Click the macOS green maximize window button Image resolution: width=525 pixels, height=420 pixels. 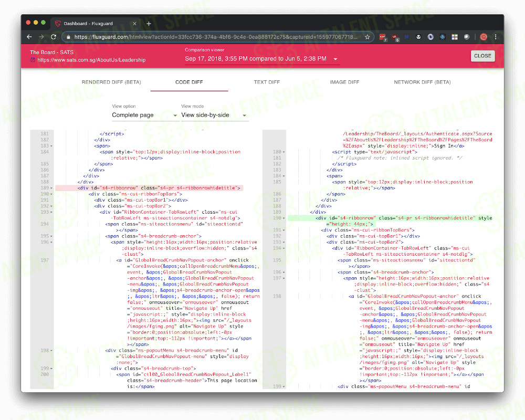click(x=43, y=23)
